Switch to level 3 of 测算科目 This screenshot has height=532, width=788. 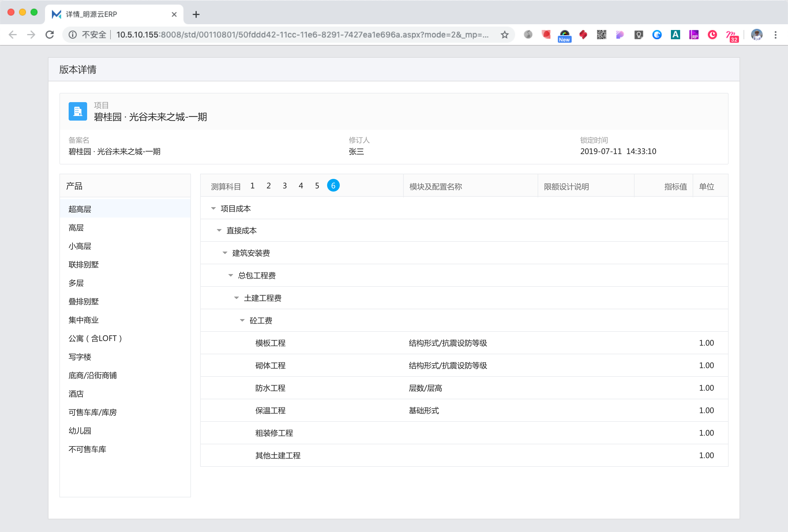click(285, 186)
